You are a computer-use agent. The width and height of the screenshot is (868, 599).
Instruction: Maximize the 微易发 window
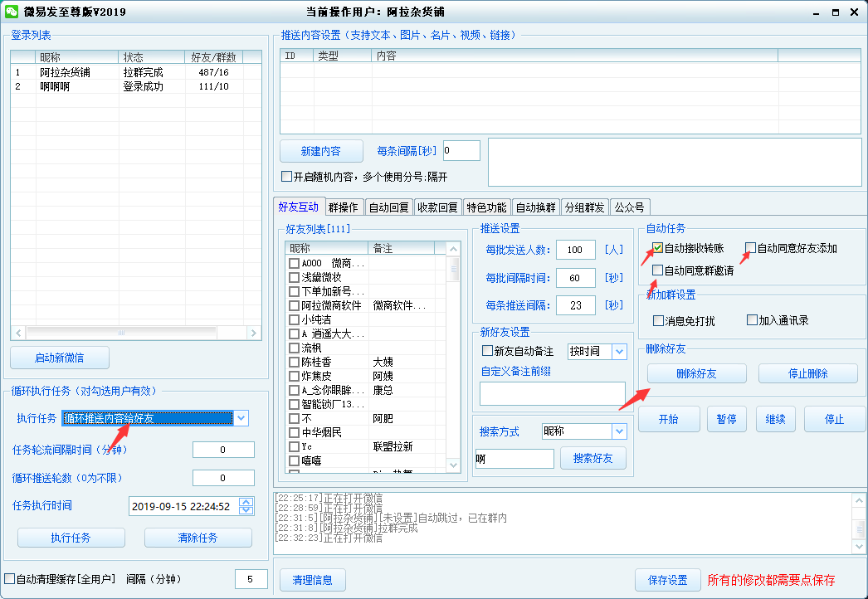[836, 12]
